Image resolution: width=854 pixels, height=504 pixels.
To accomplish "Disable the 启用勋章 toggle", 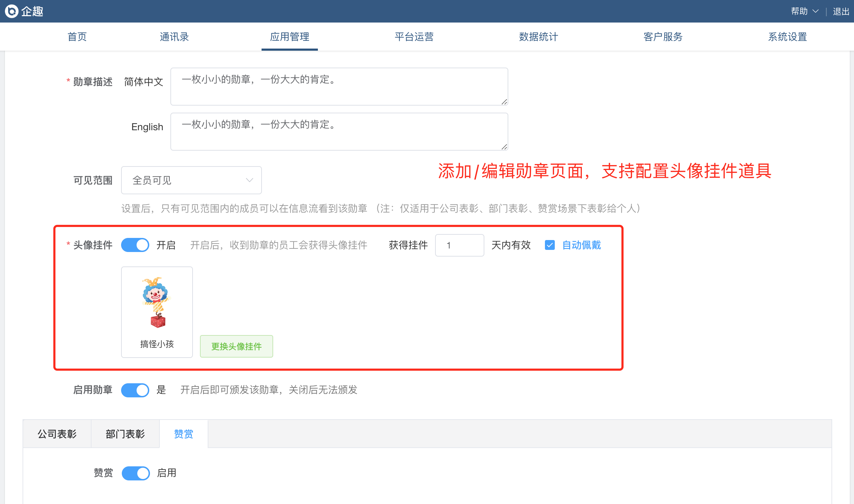I will tap(135, 390).
